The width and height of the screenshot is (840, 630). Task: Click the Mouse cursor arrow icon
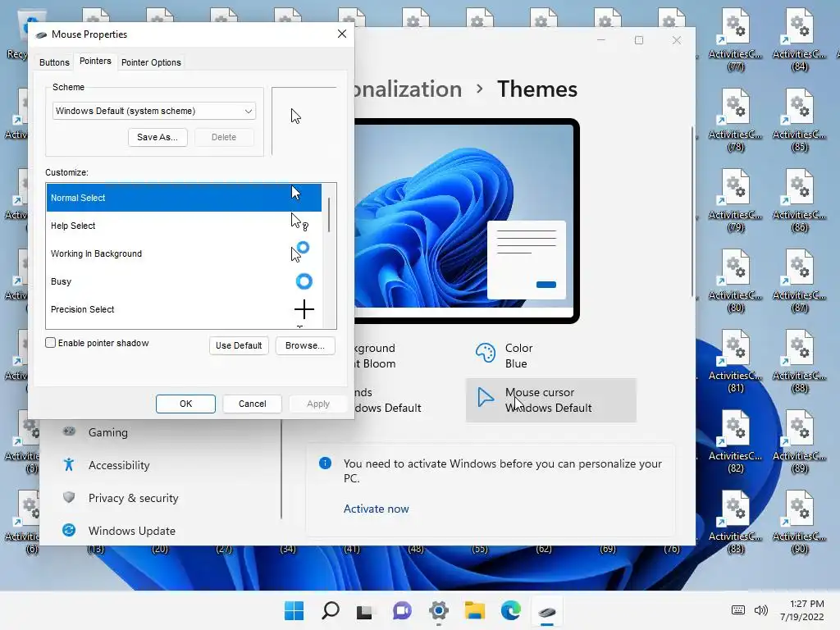coord(485,398)
